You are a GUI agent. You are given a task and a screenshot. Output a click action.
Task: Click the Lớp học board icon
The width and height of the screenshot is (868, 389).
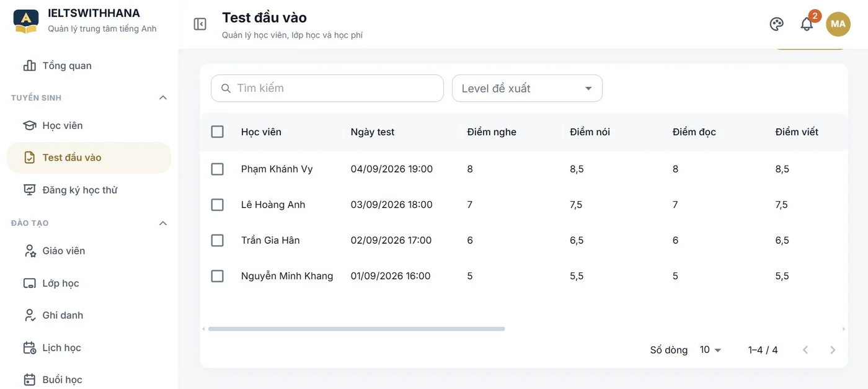(x=29, y=284)
